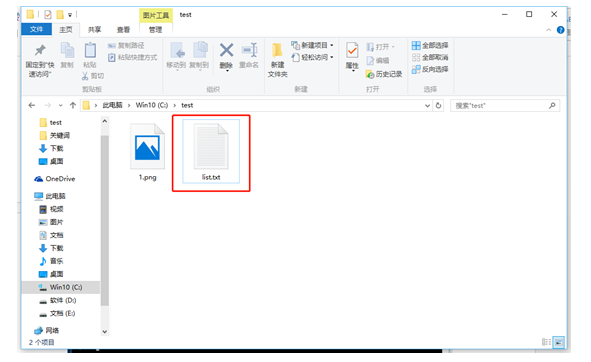Screen dimensions: 591x362
Task: Click the Up arrow navigation icon
Action: coord(73,106)
